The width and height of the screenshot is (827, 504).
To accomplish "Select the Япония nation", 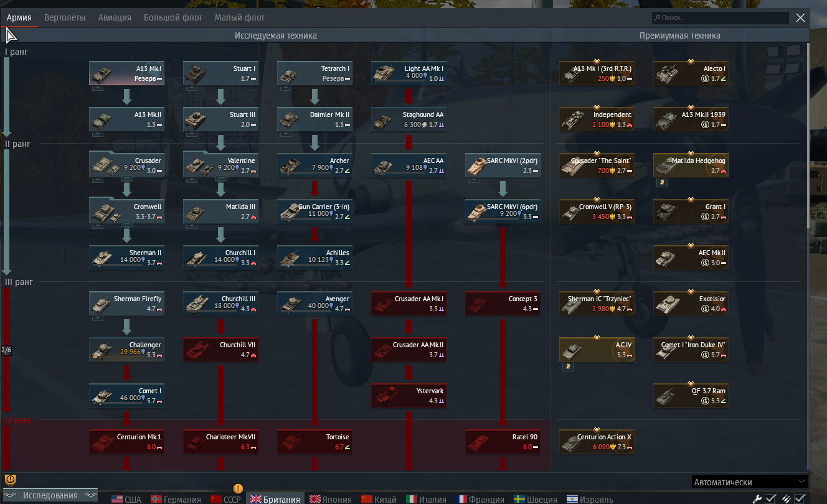I will click(331, 499).
